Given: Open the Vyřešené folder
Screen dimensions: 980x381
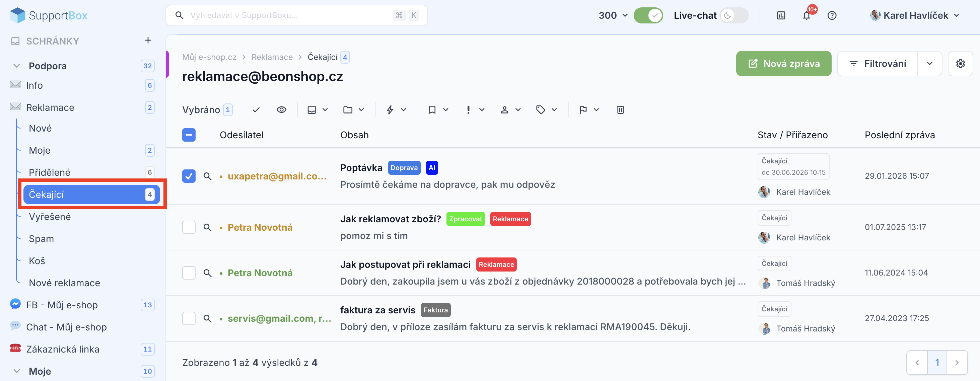Looking at the screenshot, I should tap(50, 217).
